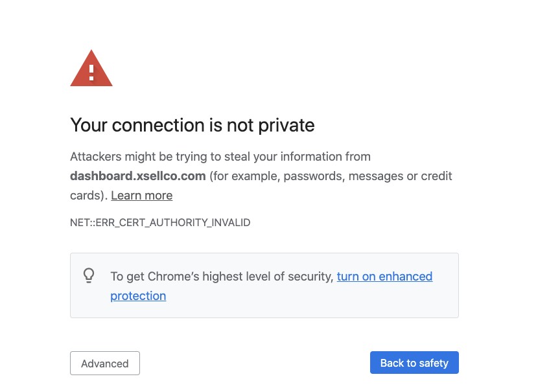Follow the 'turn on enhanced' link text

[x=384, y=277]
